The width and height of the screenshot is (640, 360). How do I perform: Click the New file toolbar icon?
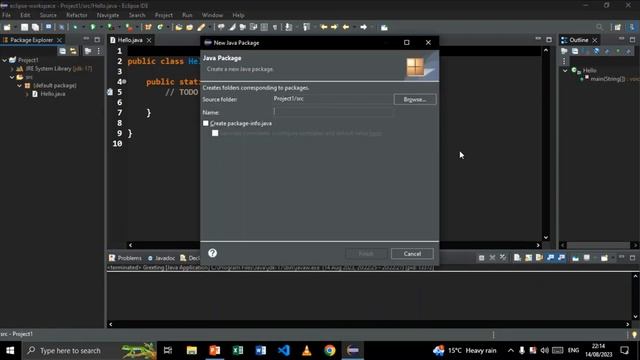[x=7, y=27]
